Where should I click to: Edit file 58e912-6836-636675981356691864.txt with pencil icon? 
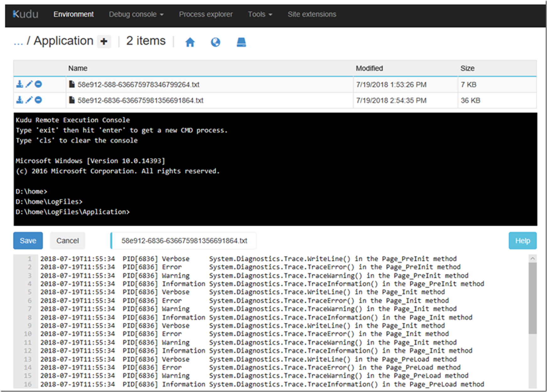pos(29,100)
